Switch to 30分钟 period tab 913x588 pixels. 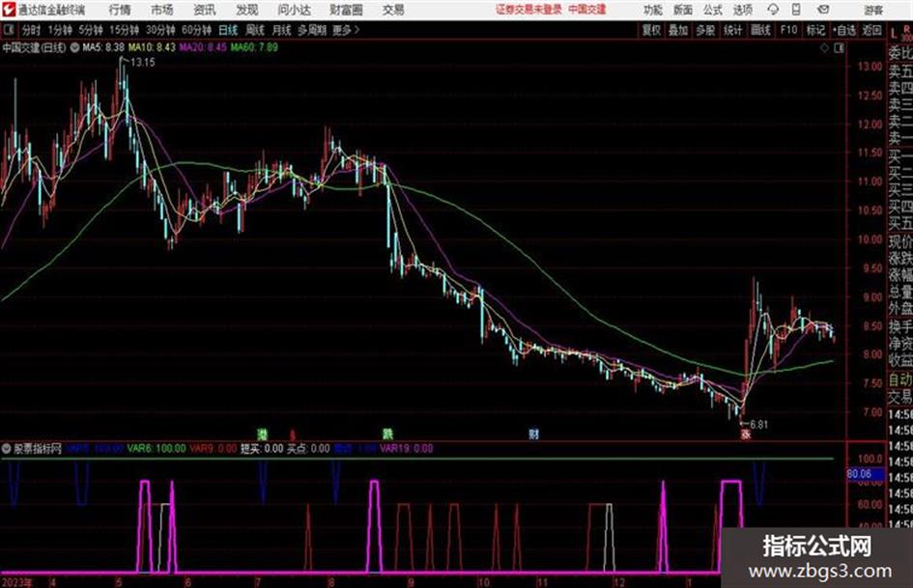[x=160, y=30]
